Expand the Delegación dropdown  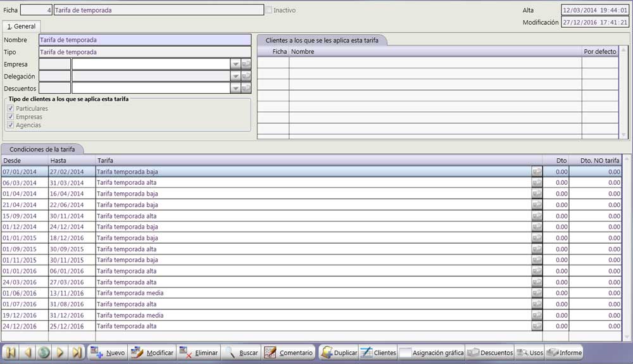[235, 76]
